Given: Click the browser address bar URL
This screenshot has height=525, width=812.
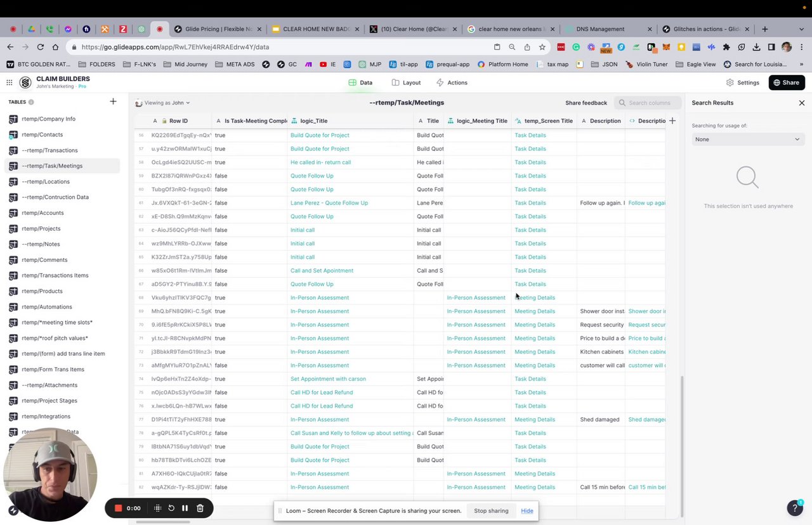Looking at the screenshot, I should (x=175, y=47).
